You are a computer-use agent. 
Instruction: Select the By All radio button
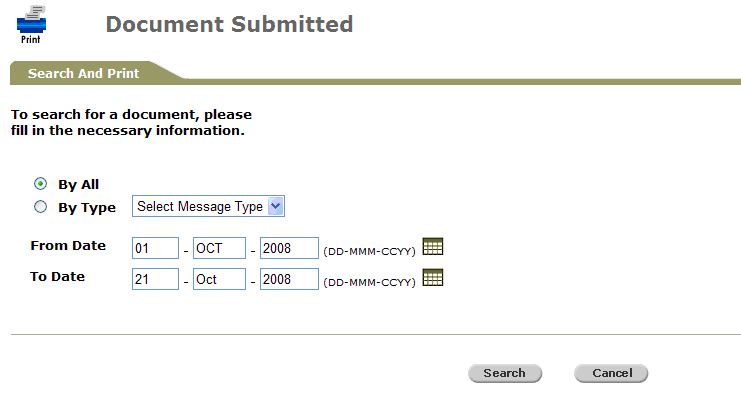(41, 184)
